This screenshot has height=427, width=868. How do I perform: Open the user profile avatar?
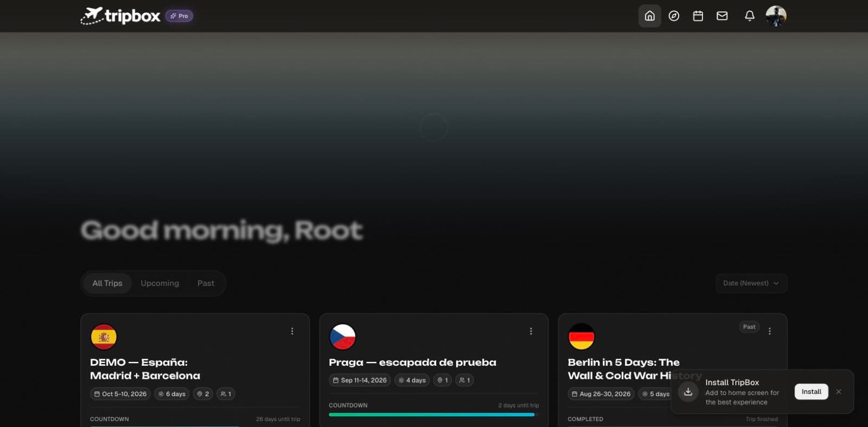click(776, 16)
